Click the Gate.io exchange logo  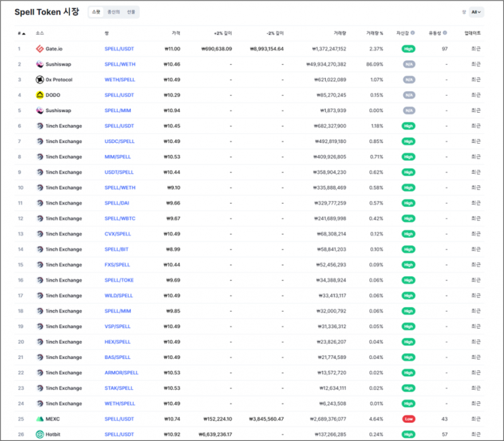[x=38, y=49]
